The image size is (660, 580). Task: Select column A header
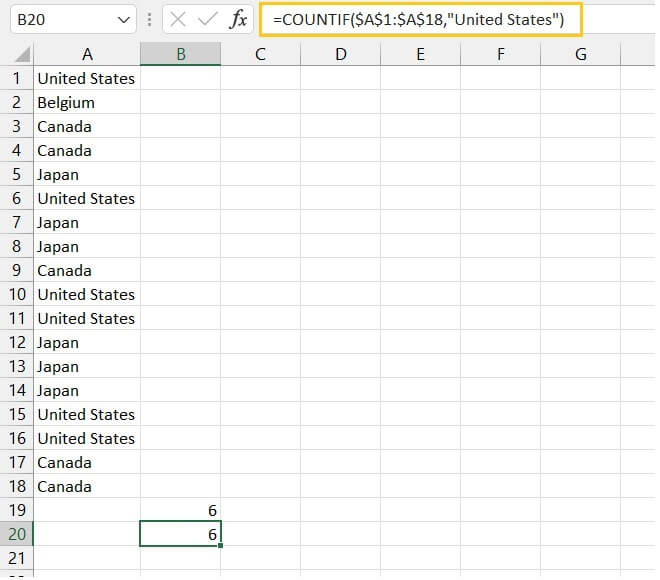click(x=87, y=55)
